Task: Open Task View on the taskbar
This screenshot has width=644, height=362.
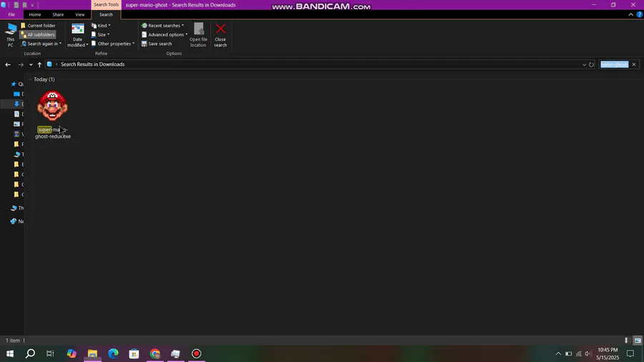Action: tap(50, 353)
